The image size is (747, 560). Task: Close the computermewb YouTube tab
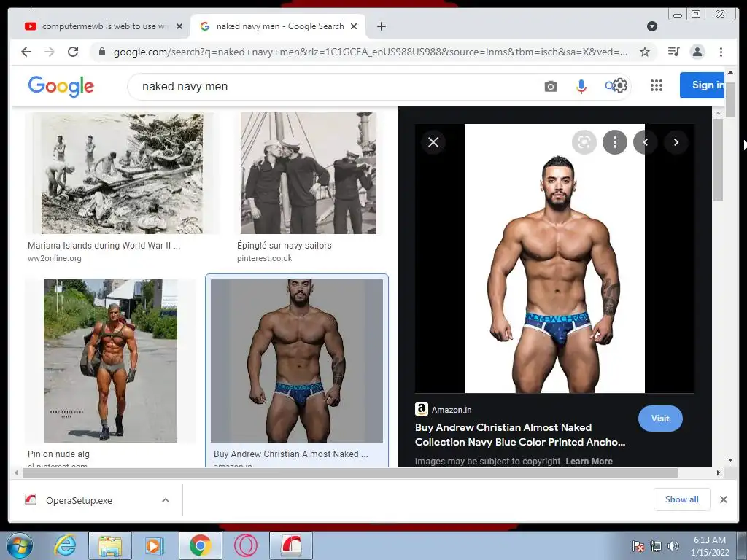click(179, 26)
